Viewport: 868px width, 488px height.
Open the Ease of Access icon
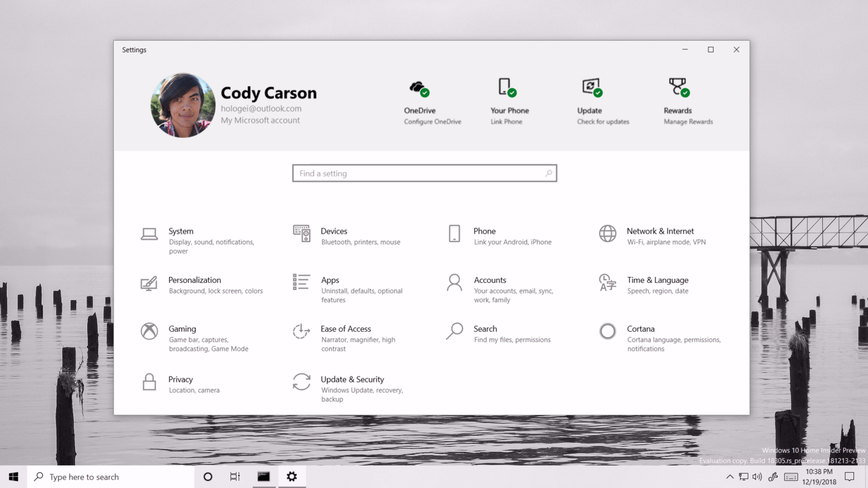tap(301, 331)
